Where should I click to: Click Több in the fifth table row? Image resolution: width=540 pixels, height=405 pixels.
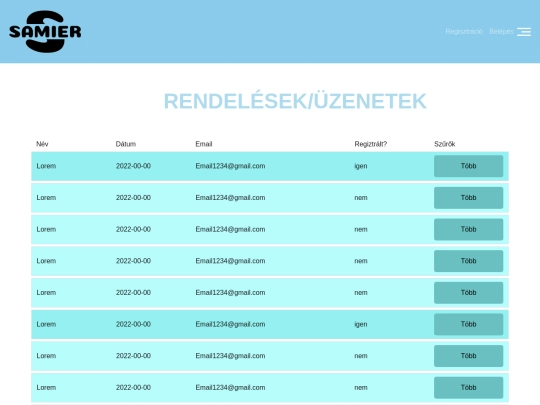coord(468,293)
